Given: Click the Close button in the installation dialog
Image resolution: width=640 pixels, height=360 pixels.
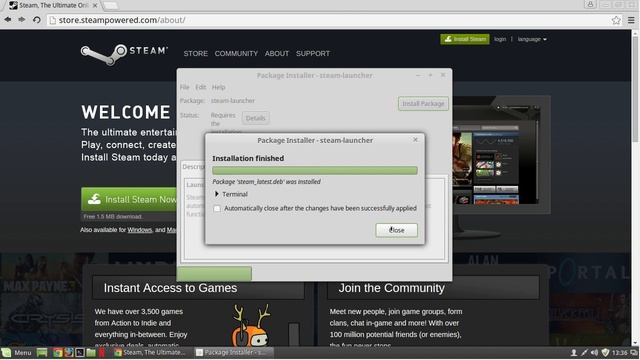Looking at the screenshot, I should [x=396, y=230].
